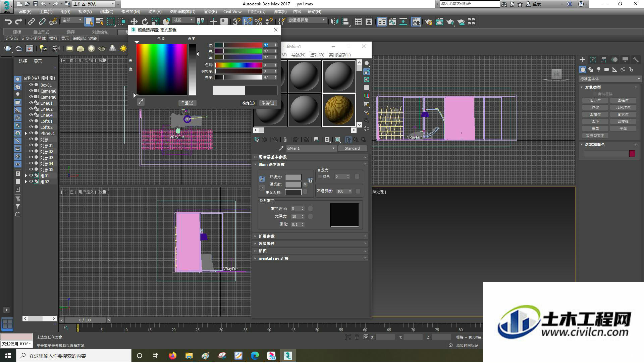Enable the 自发光 颜色 checkbox

click(320, 176)
